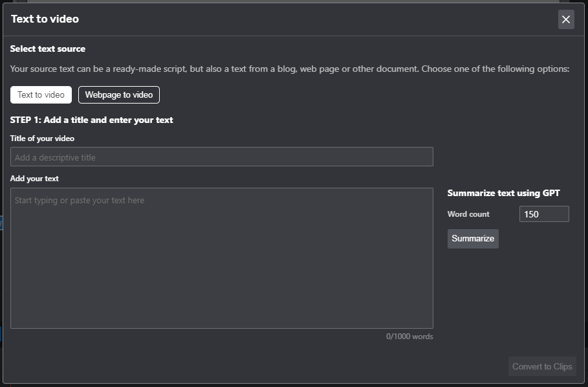Click the 'Title of your video' label
The height and width of the screenshot is (387, 588).
(x=43, y=138)
